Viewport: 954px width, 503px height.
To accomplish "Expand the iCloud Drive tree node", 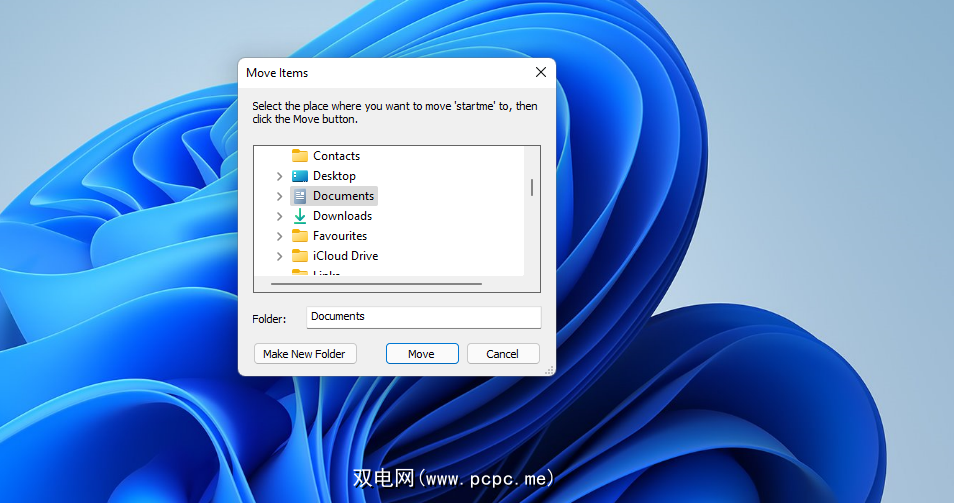I will click(x=279, y=257).
